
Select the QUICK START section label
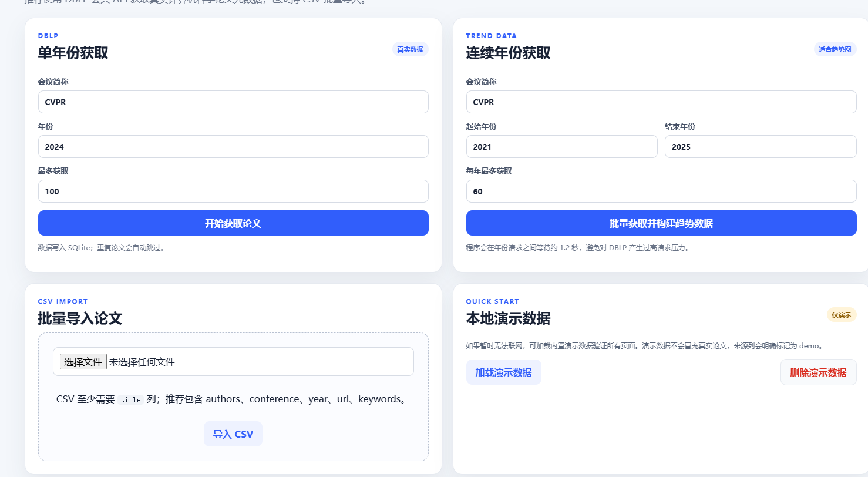(493, 301)
